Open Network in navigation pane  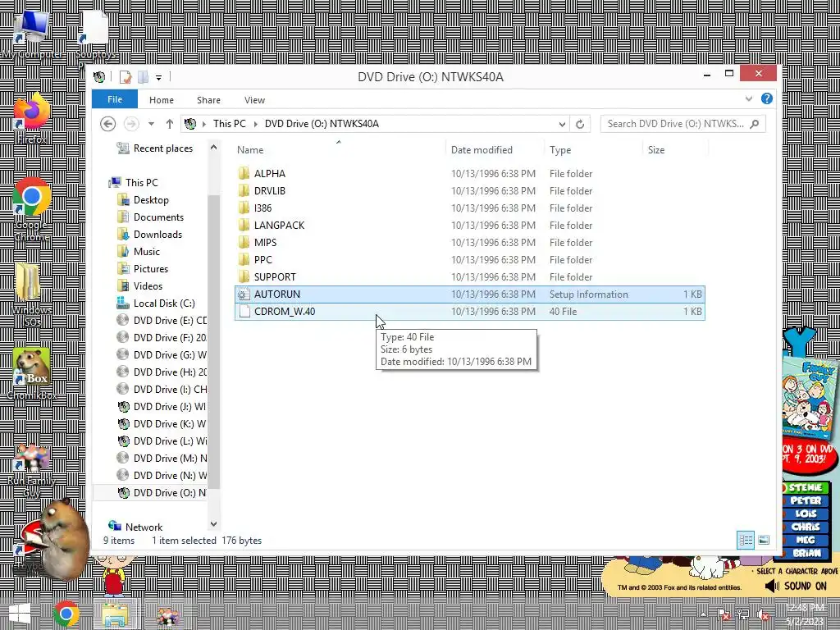click(144, 527)
